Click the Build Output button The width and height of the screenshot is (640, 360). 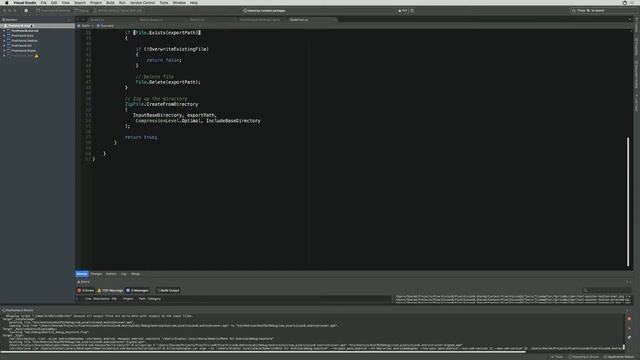pos(168,291)
